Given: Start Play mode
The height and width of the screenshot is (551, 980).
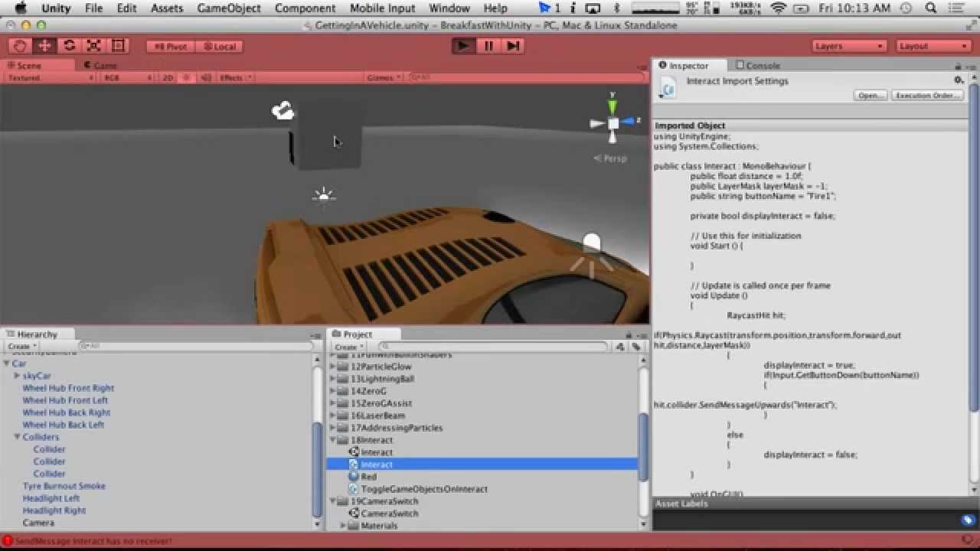Looking at the screenshot, I should (462, 46).
